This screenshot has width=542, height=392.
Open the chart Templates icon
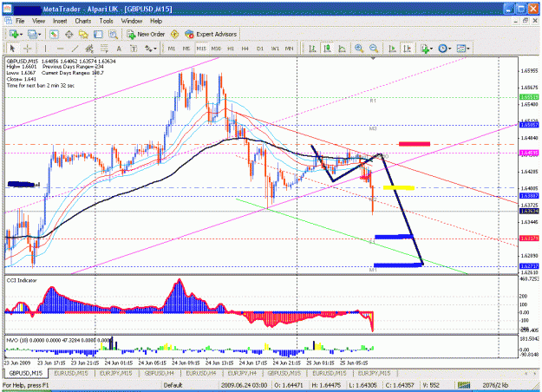(x=461, y=49)
